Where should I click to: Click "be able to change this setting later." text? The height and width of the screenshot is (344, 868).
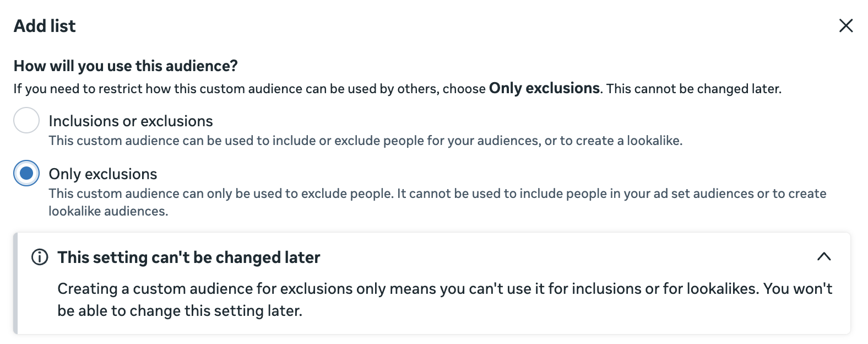[180, 310]
